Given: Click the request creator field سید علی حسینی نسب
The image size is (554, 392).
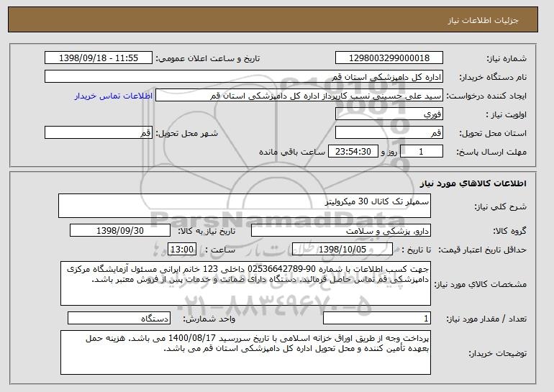Looking at the screenshot, I should point(299,96).
